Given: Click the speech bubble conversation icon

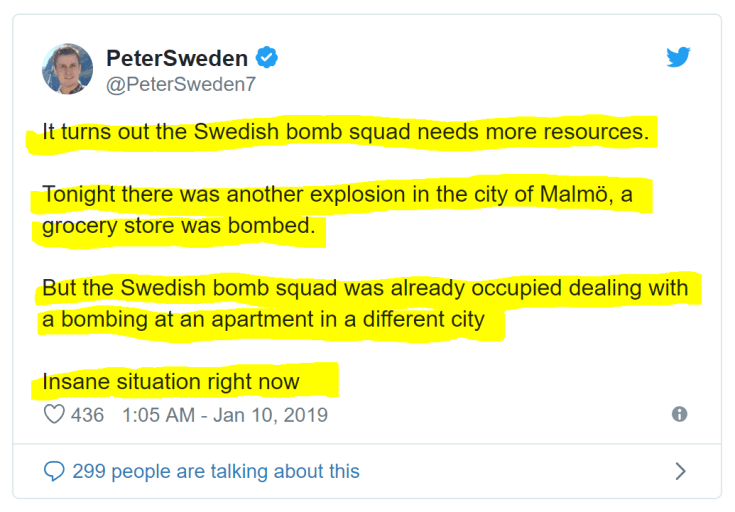Looking at the screenshot, I should (x=54, y=471).
